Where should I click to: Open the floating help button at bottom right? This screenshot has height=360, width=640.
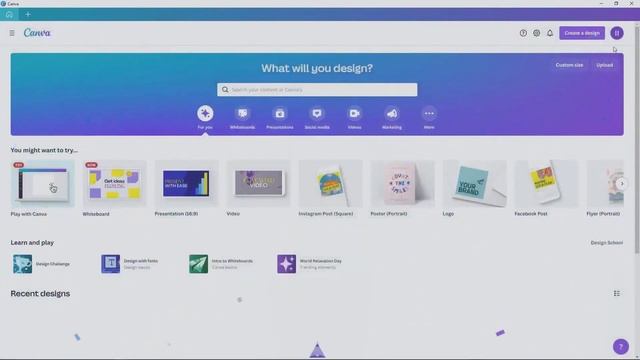point(620,347)
